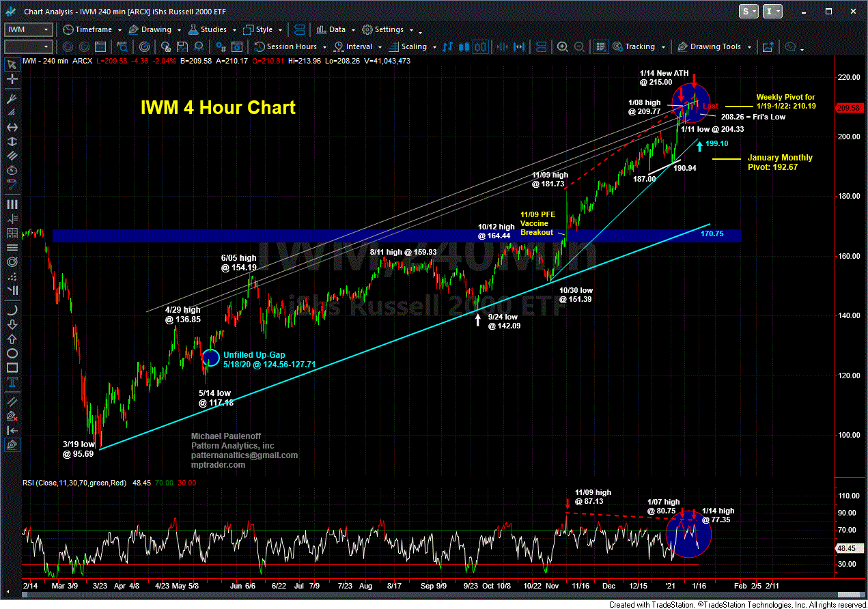This screenshot has height=609, width=868.
Task: Select the arc drawing tool
Action: point(12,311)
